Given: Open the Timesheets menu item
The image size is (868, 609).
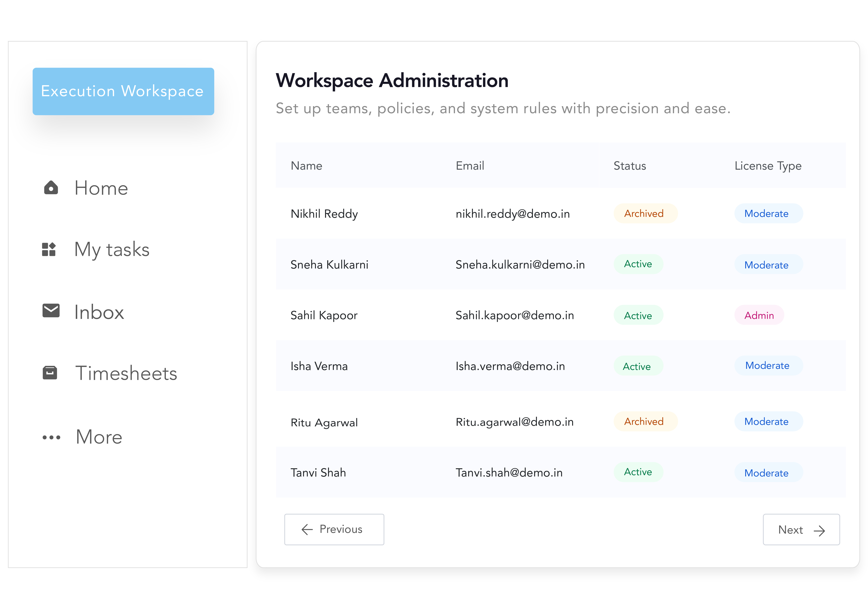Looking at the screenshot, I should click(126, 374).
